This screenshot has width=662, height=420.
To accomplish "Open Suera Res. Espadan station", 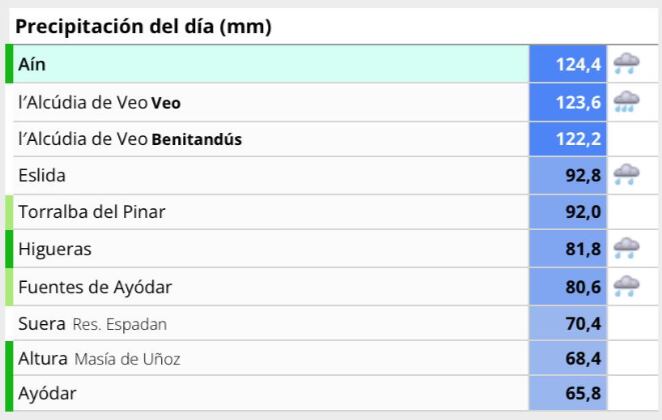I will click(92, 324).
